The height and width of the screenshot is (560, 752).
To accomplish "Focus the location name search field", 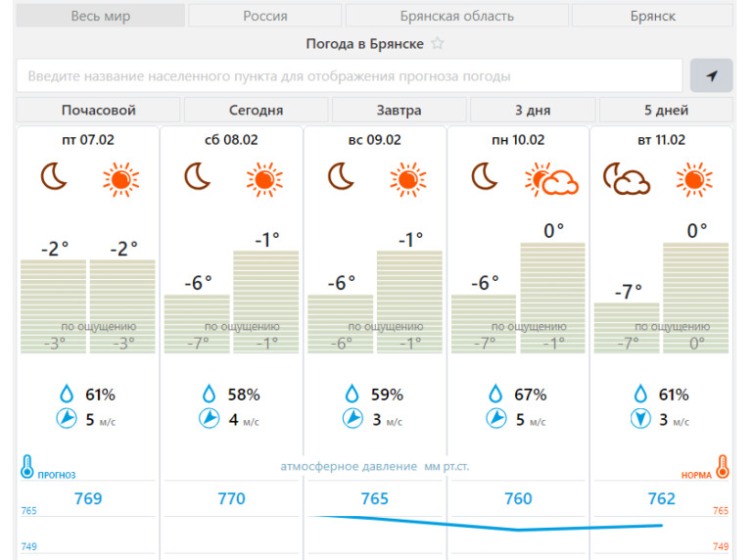I will tap(350, 76).
